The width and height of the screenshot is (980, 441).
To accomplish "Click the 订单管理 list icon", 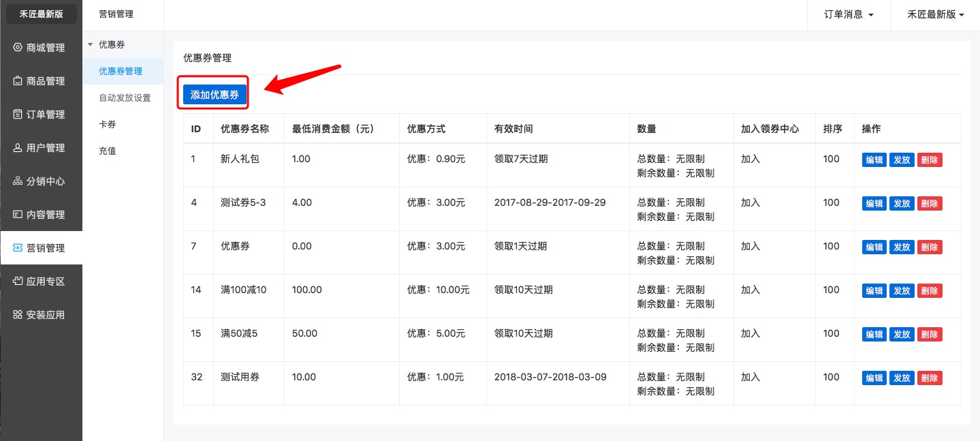I will coord(18,115).
